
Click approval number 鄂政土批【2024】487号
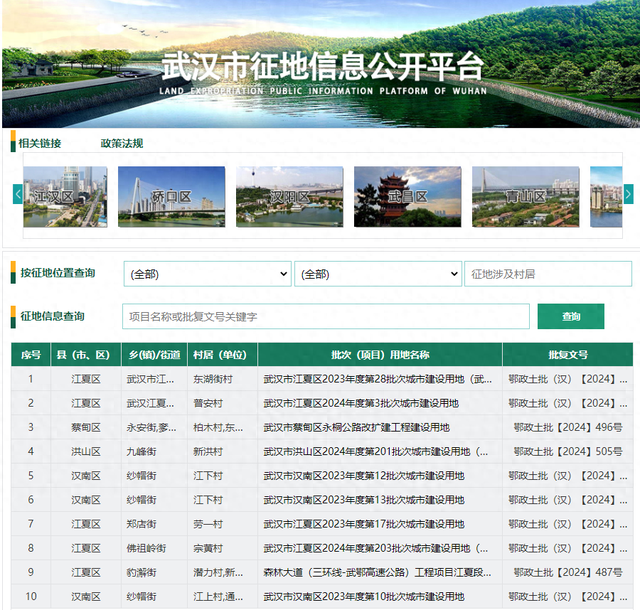click(568, 572)
